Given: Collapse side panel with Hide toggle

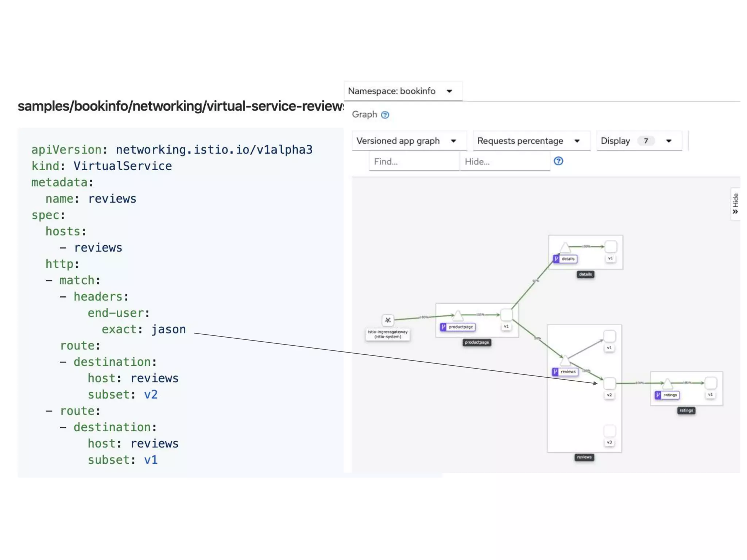Looking at the screenshot, I should point(735,204).
